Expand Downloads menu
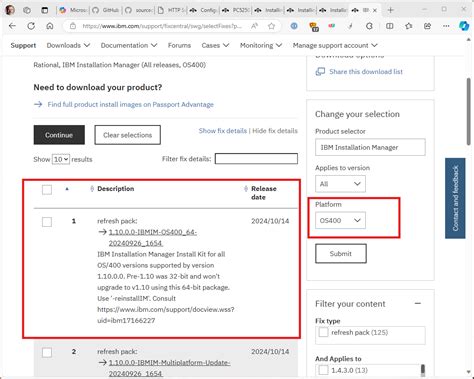Image resolution: width=474 pixels, height=379 pixels. 68,45
